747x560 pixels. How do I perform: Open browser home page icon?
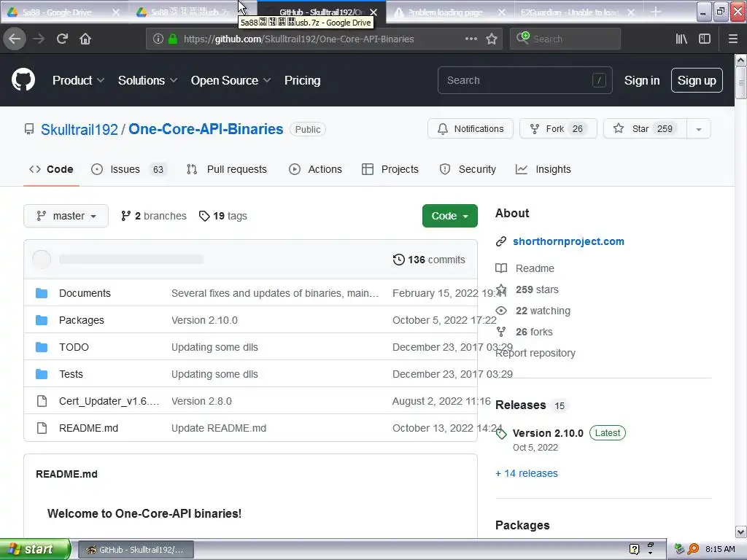(85, 39)
